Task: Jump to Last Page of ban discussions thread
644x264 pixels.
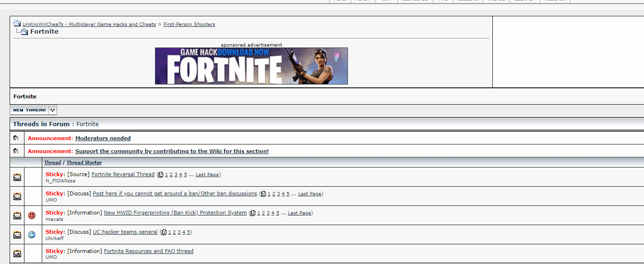Action: coord(310,194)
